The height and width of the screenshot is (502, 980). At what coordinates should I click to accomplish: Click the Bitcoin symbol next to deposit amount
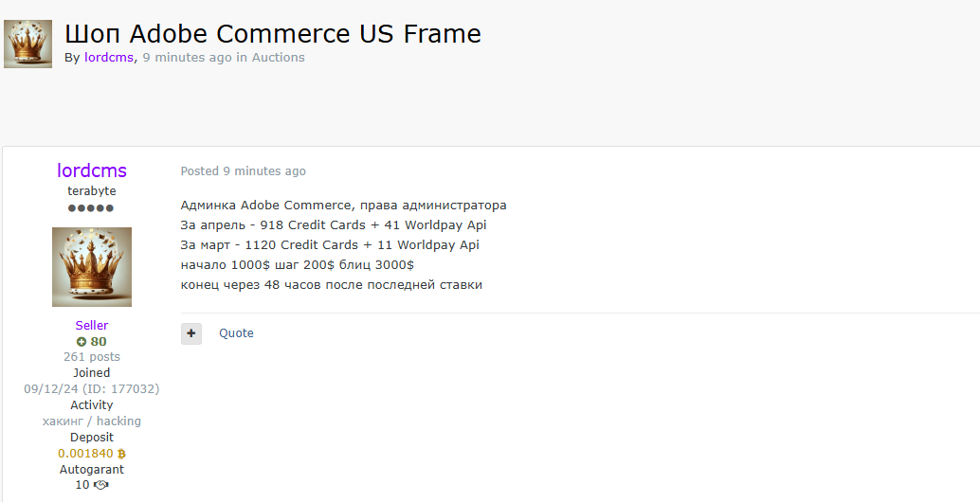pos(122,454)
